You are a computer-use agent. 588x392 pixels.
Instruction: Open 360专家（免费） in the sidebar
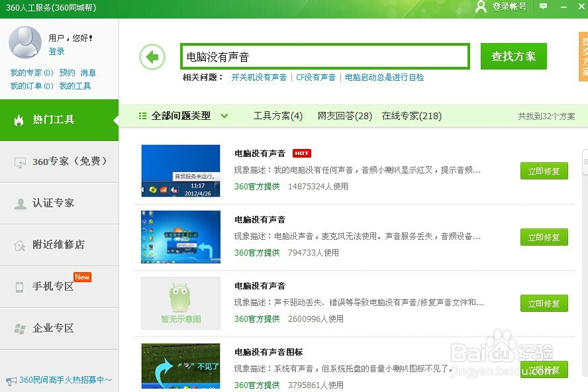[59, 162]
